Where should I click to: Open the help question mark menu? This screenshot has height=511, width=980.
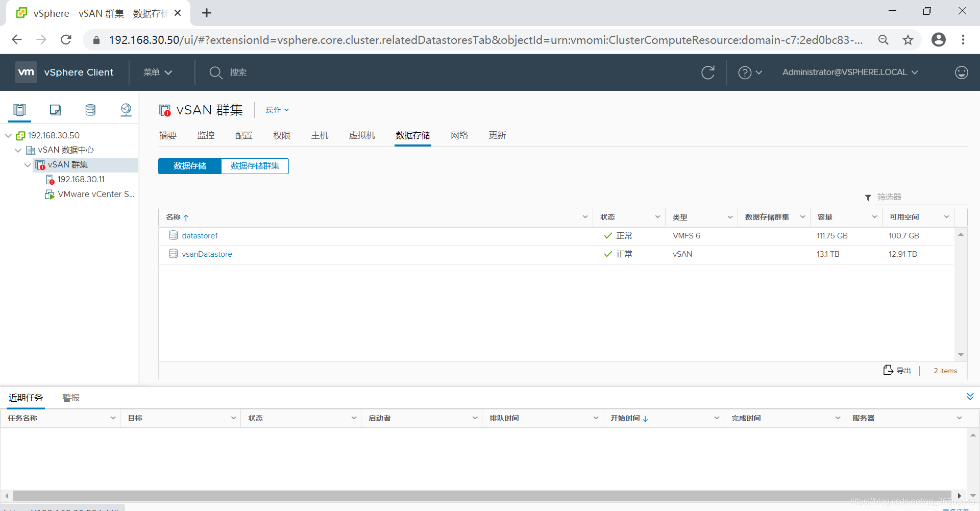750,72
